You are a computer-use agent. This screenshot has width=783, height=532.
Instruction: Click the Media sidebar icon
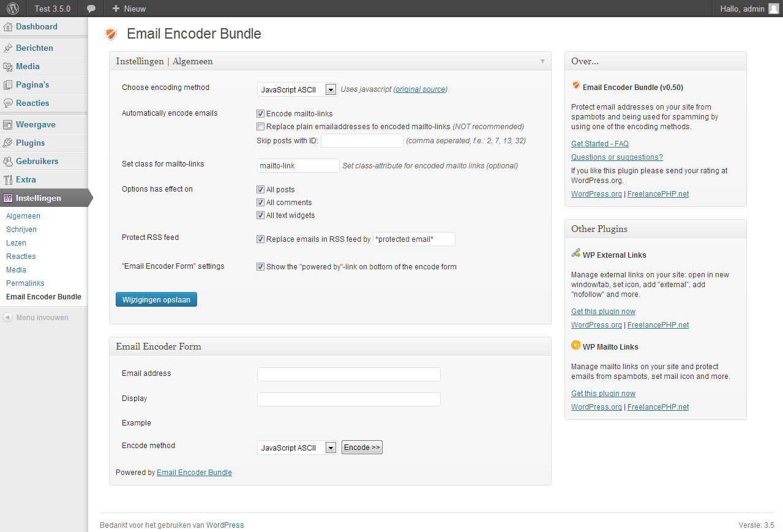[x=8, y=67]
